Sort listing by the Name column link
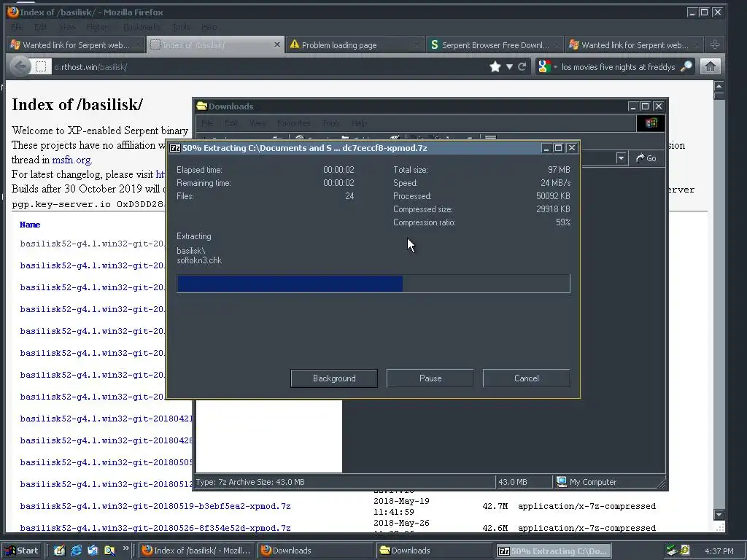 pyautogui.click(x=29, y=225)
